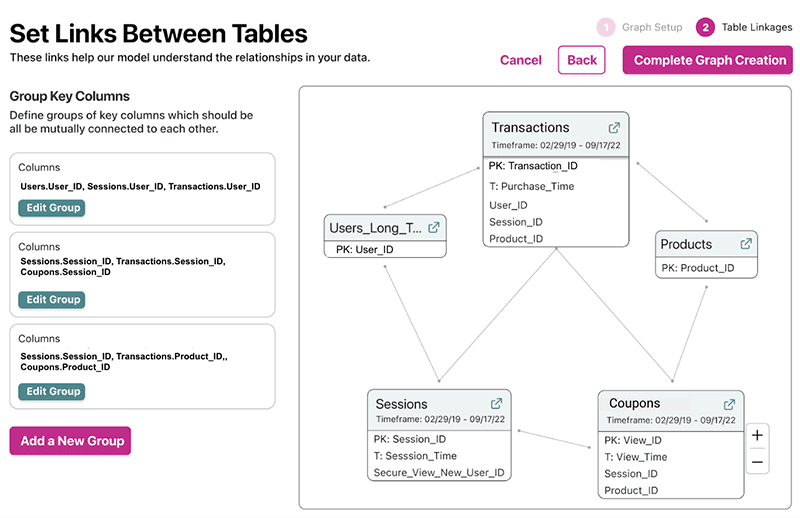Viewport: 800px width, 518px height.
Task: Open Products table external link icon
Action: [746, 244]
